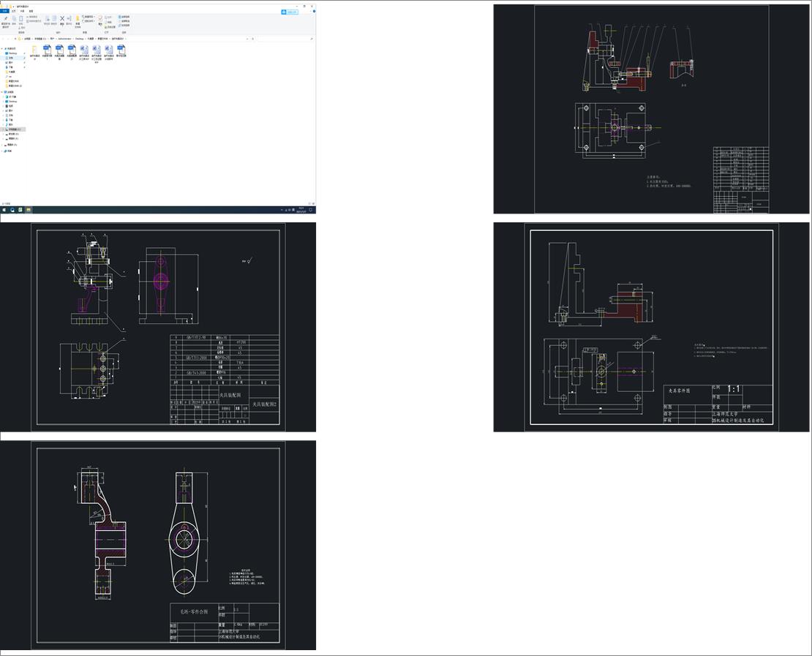This screenshot has width=812, height=656.
Task: Collapse the This PC tree node
Action: tap(1, 92)
